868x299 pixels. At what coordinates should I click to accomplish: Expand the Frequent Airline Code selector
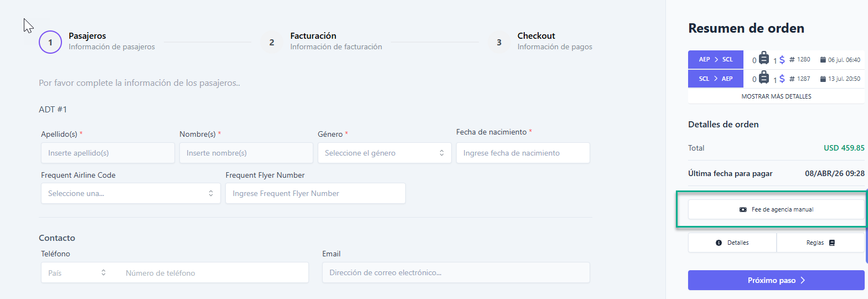click(131, 193)
